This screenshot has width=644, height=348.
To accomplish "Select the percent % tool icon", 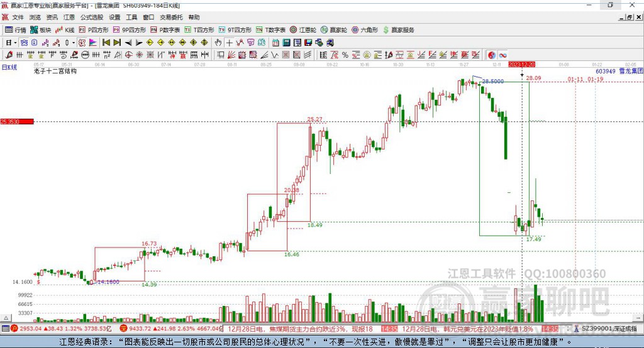I will [x=345, y=55].
